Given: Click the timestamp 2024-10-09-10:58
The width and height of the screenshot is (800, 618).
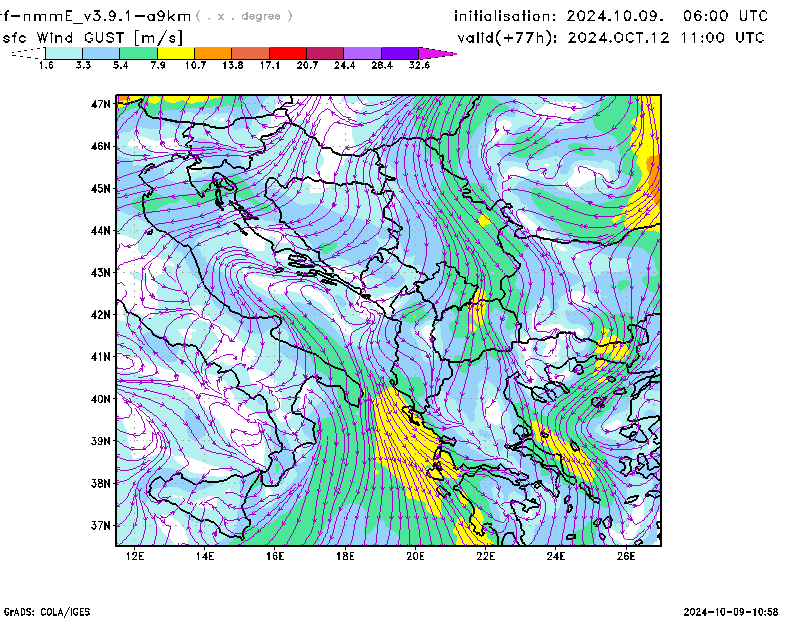Looking at the screenshot, I should 731,612.
